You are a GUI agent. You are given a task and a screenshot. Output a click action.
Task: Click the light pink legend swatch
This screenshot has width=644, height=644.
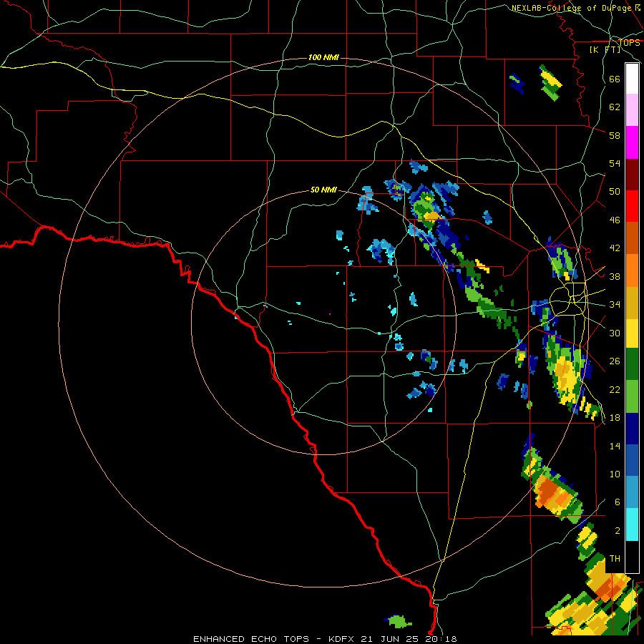632,110
